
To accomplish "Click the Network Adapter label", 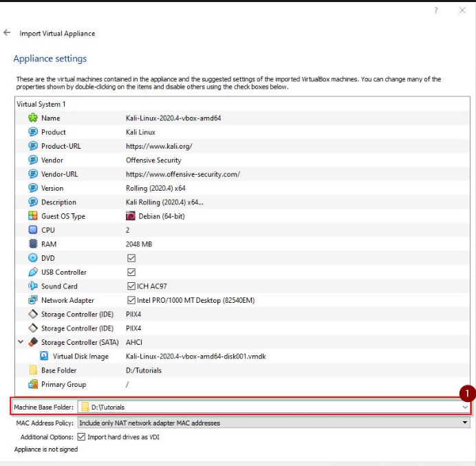I will point(67,300).
